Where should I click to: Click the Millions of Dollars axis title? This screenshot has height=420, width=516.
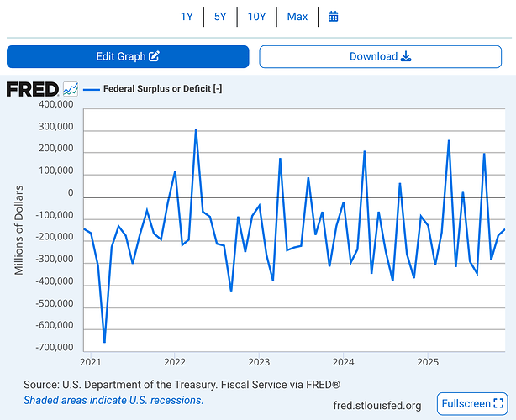click(19, 230)
